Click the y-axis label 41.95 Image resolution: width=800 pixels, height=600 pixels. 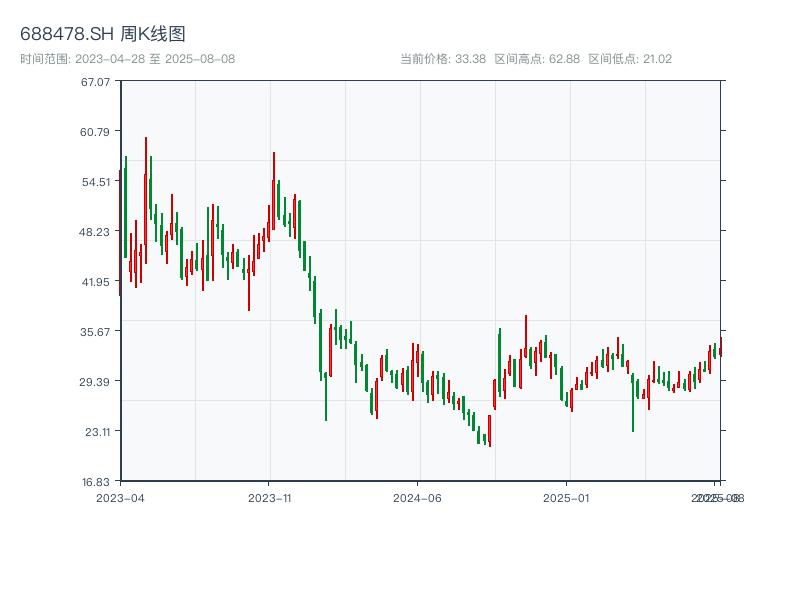[96, 282]
